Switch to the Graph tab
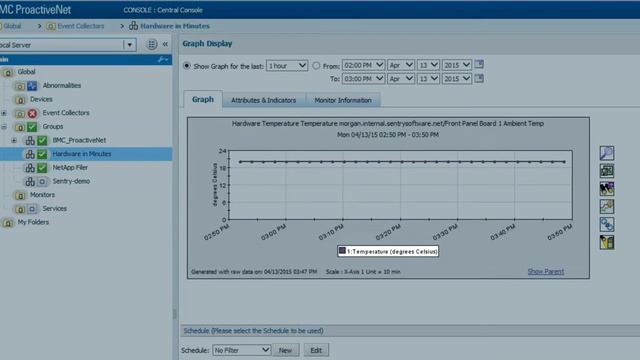The width and height of the screenshot is (640, 360). click(203, 99)
